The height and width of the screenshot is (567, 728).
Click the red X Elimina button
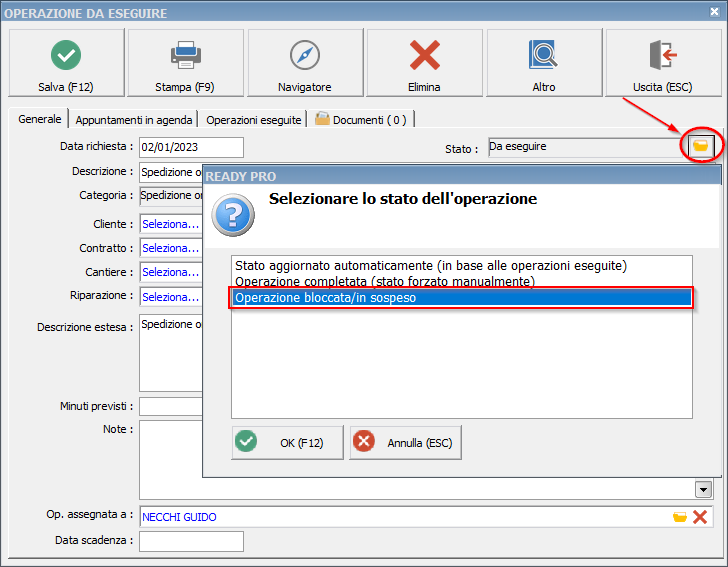424,63
